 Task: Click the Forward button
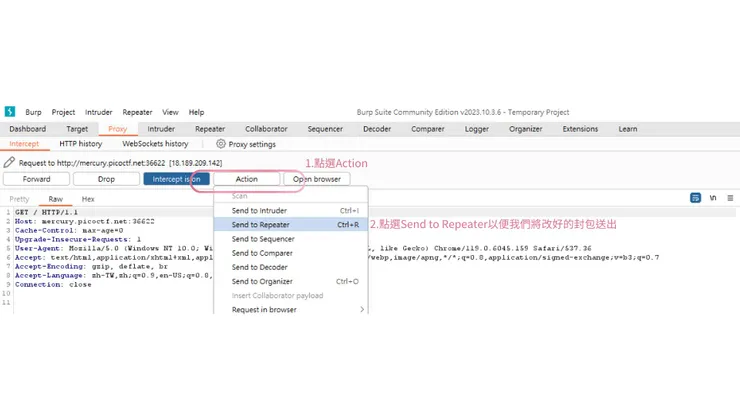pyautogui.click(x=36, y=179)
